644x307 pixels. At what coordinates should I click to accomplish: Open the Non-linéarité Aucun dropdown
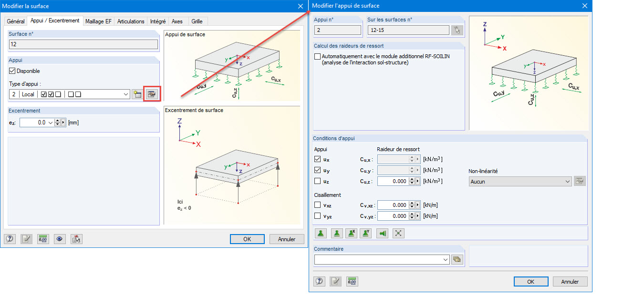point(567,181)
